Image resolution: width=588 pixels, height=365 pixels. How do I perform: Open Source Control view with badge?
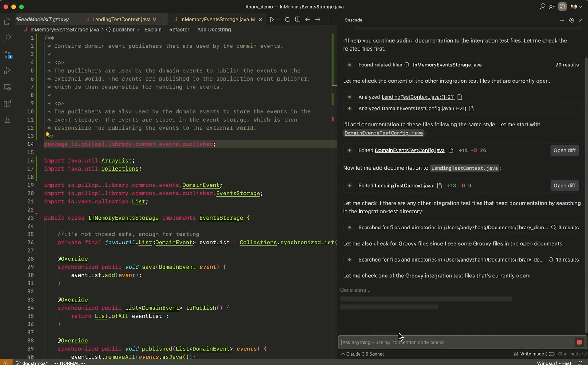(7, 55)
